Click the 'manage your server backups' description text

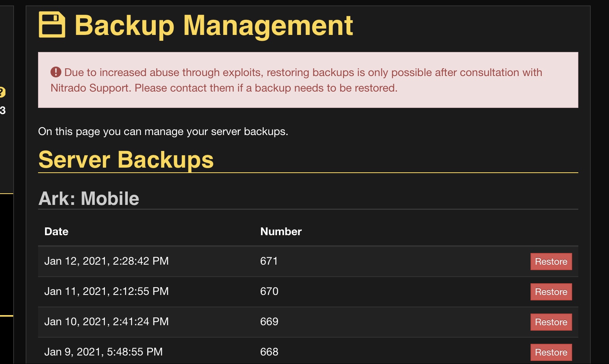163,132
